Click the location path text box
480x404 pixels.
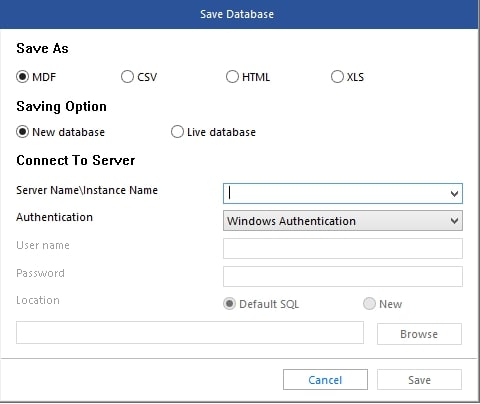(190, 333)
